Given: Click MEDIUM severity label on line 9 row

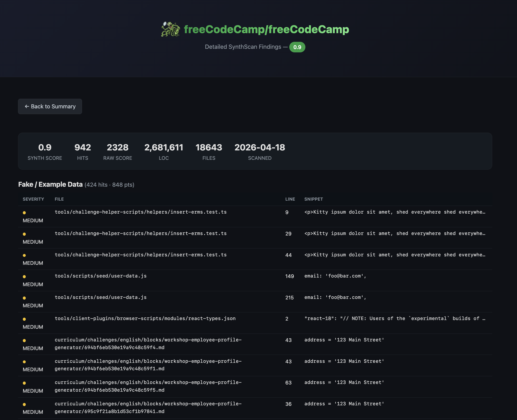Looking at the screenshot, I should click(33, 220).
